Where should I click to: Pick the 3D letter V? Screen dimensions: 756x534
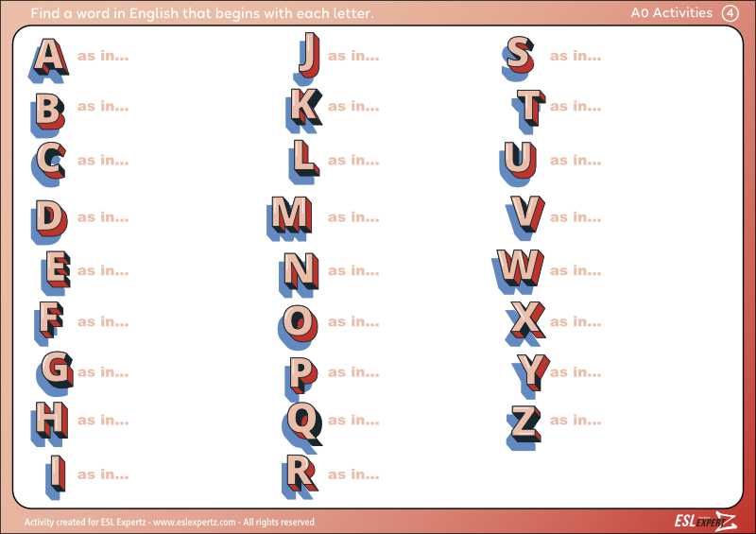click(x=525, y=217)
